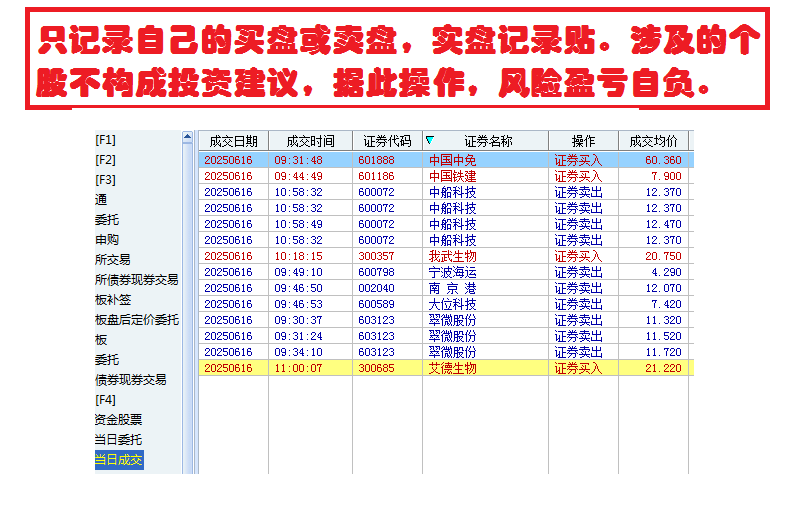The height and width of the screenshot is (515, 797).
Task: Click the 11.520 price cell
Action: tap(663, 337)
